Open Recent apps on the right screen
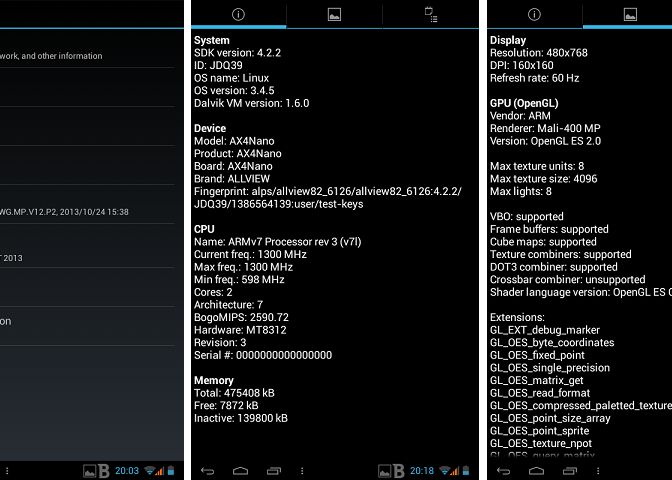Image resolution: width=672 pixels, height=480 pixels. 568,470
